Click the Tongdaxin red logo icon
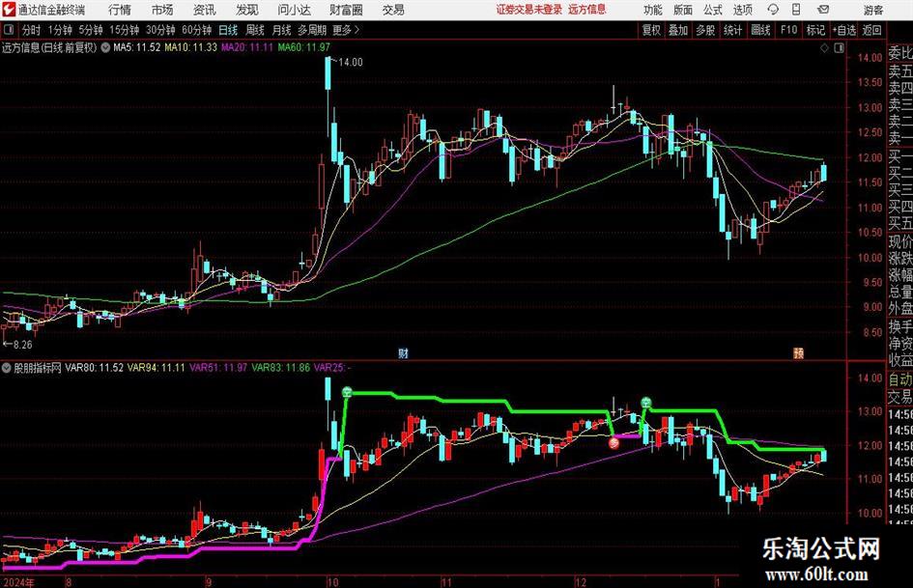Image resolution: width=913 pixels, height=588 pixels. pos(9,10)
